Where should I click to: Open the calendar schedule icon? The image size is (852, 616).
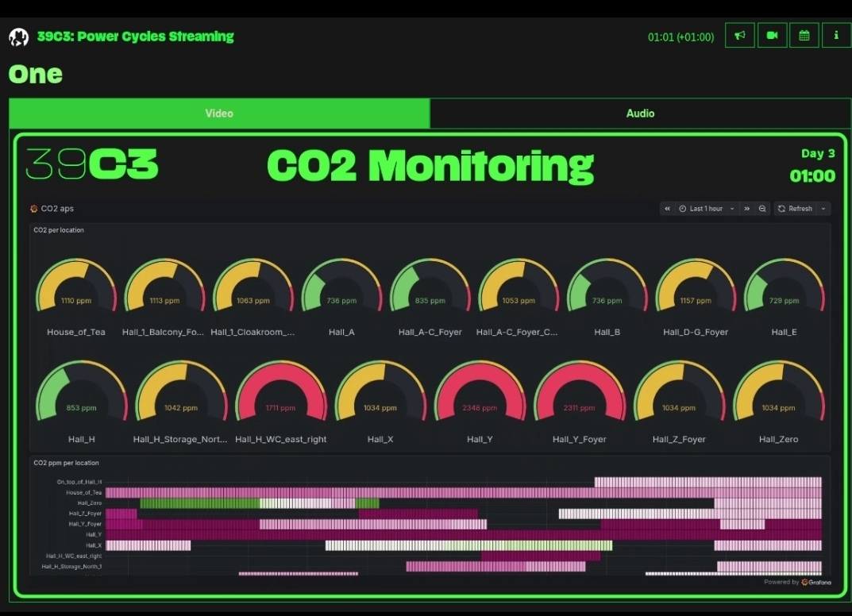[804, 36]
